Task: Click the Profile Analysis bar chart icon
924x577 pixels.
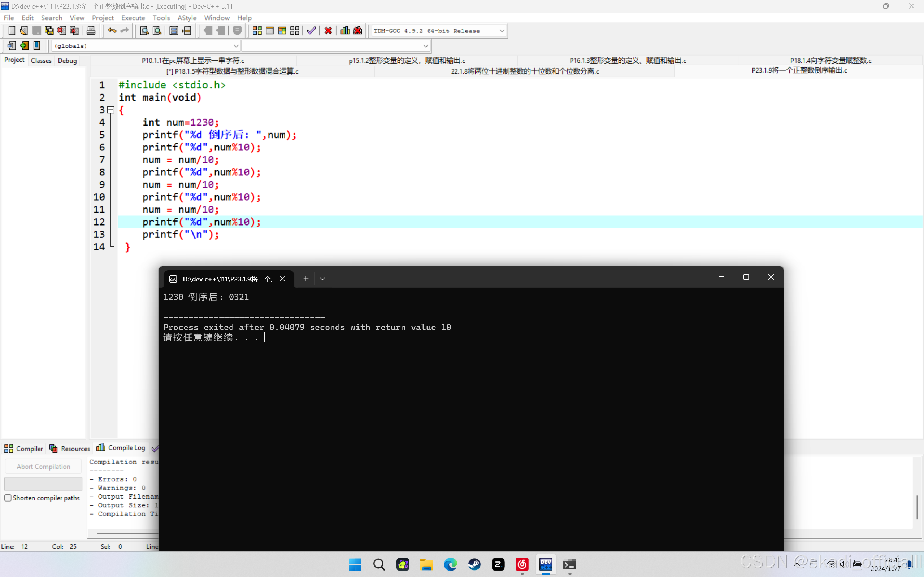Action: point(345,31)
